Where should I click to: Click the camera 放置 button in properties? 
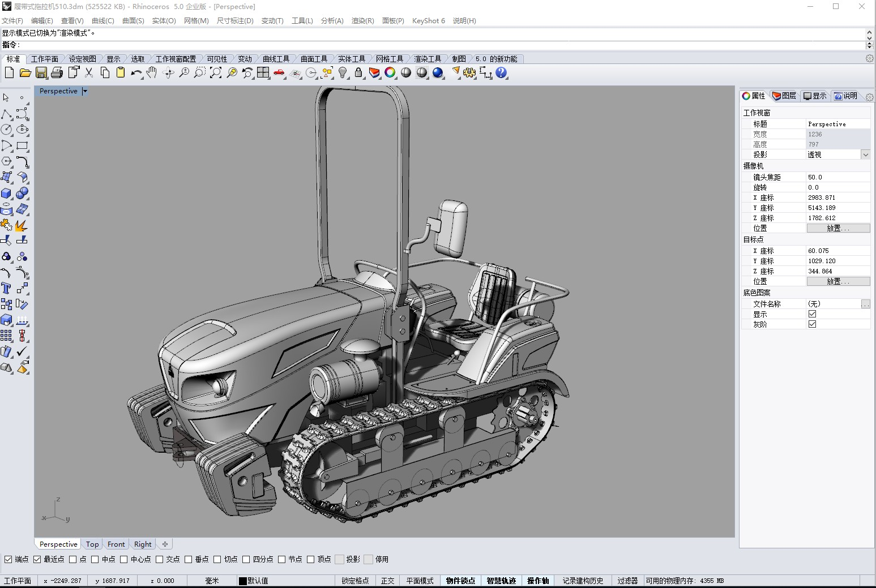coord(838,228)
